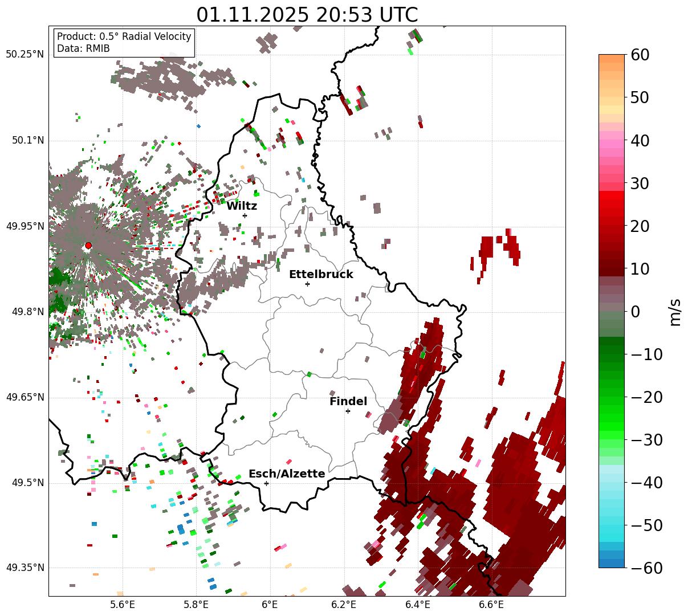
Task: Click the Product: 0.5° Radial Velocity text
Action: [x=124, y=36]
